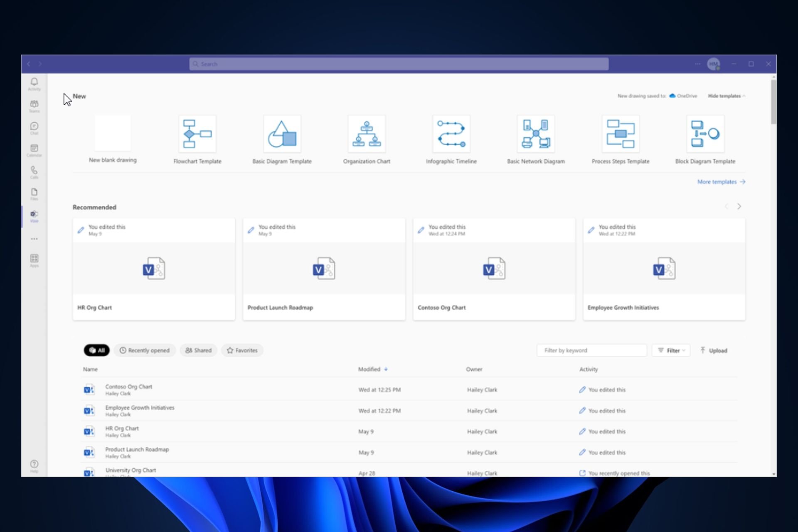Viewport: 798px width, 532px height.
Task: Click 'Wed at 12:25 PM' modified cell
Action: pos(379,390)
